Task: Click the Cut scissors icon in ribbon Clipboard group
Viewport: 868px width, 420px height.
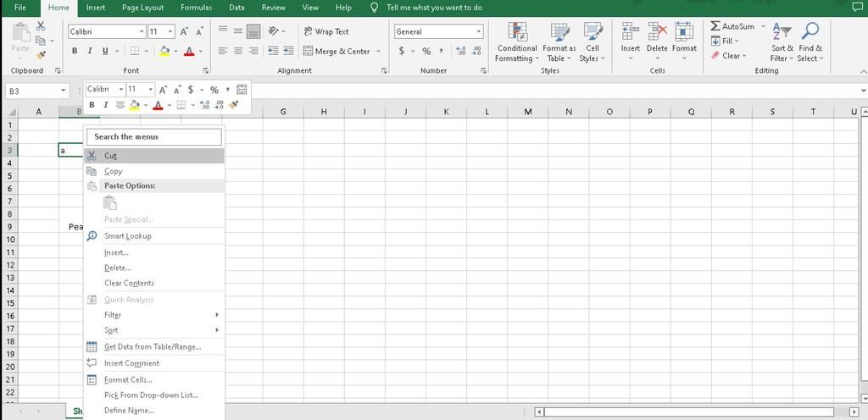Action: pos(41,26)
